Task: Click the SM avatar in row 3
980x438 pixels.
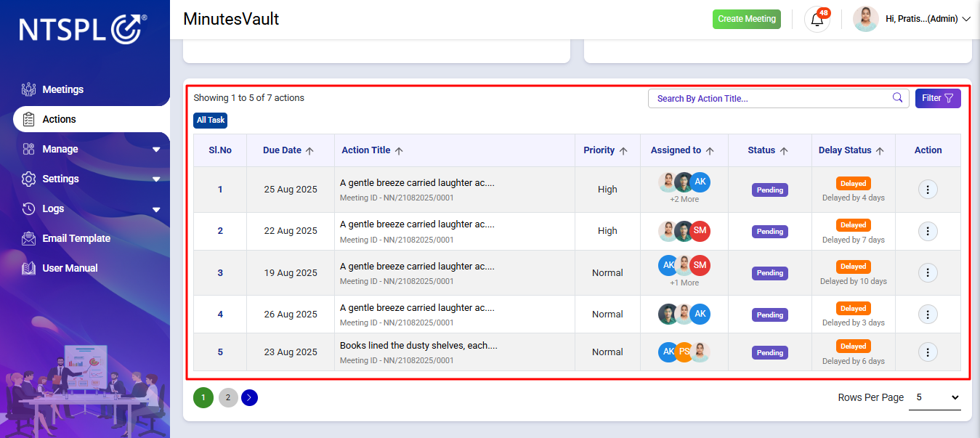Action: pos(700,265)
